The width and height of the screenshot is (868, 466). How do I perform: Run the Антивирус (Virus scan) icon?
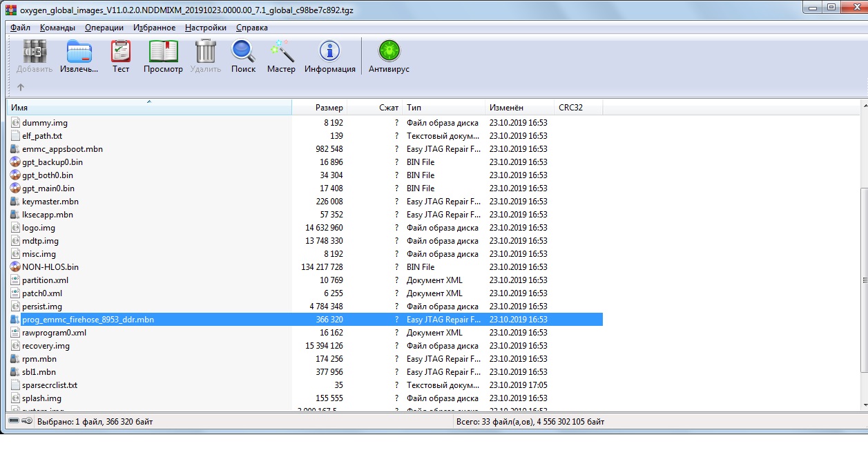389,52
